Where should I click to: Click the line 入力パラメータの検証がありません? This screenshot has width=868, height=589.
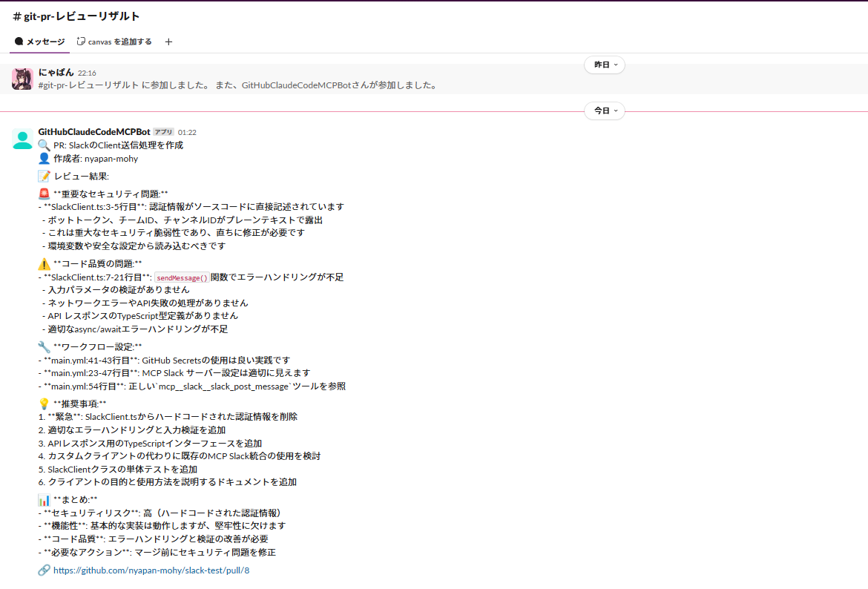(x=116, y=289)
